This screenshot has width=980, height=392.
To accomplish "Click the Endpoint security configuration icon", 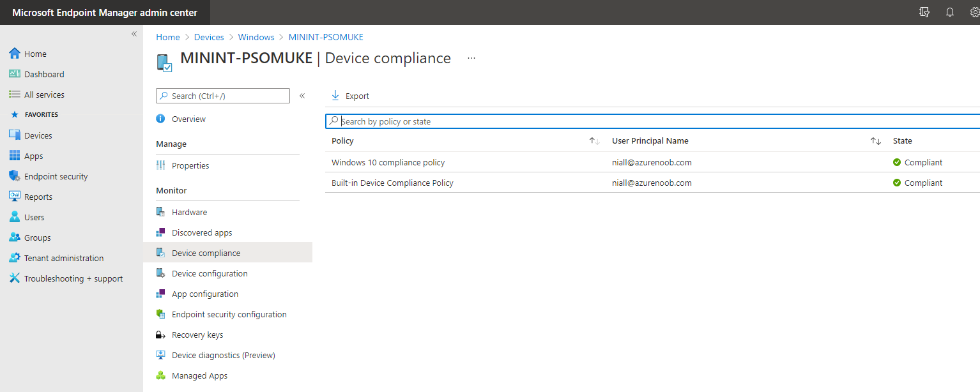I will click(160, 314).
